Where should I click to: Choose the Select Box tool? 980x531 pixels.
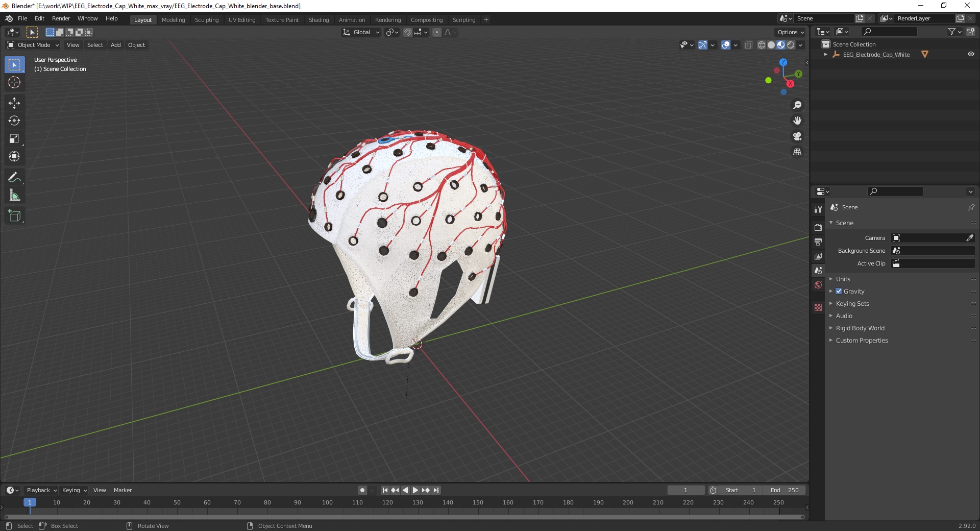pyautogui.click(x=14, y=65)
